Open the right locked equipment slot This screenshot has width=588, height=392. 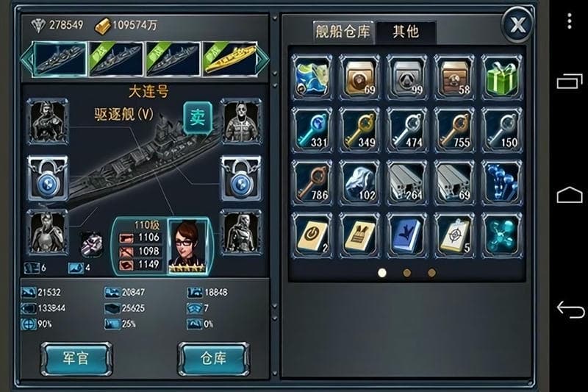point(241,178)
